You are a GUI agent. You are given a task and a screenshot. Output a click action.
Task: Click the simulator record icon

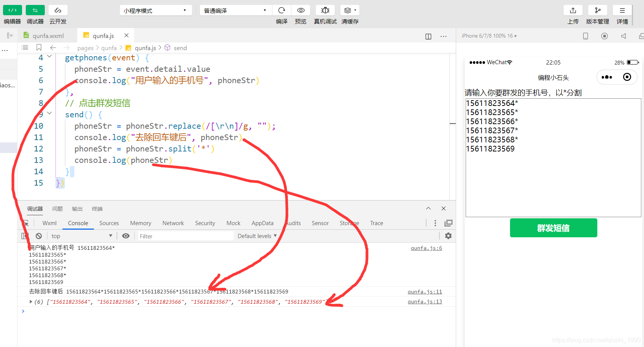(x=605, y=36)
